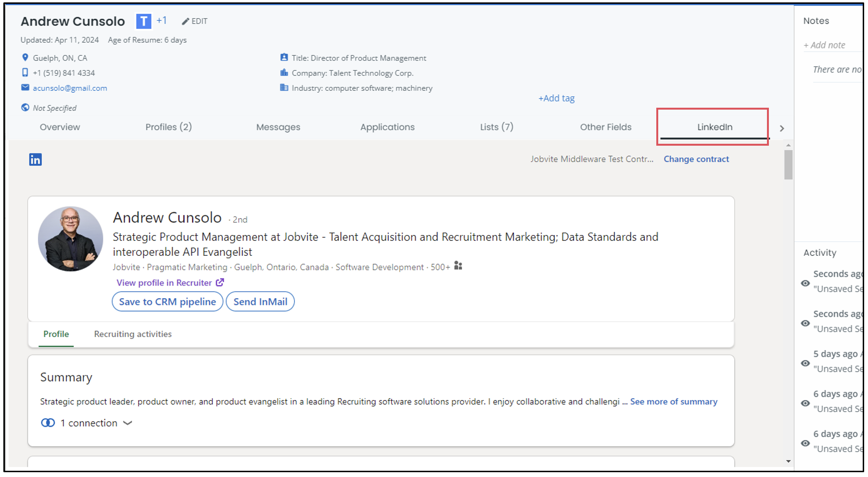Select the Profile sub-tab
The height and width of the screenshot is (477, 868).
[x=56, y=334]
